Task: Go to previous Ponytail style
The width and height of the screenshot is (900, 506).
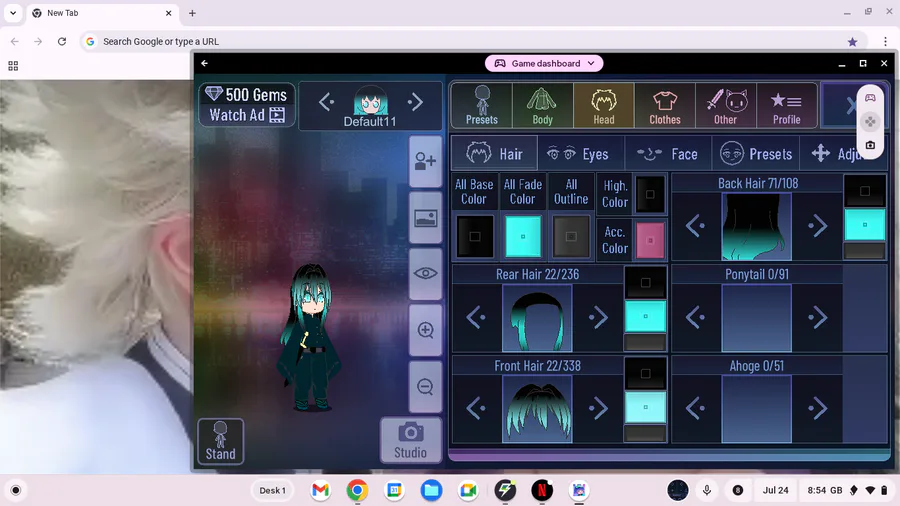Action: [x=695, y=317]
